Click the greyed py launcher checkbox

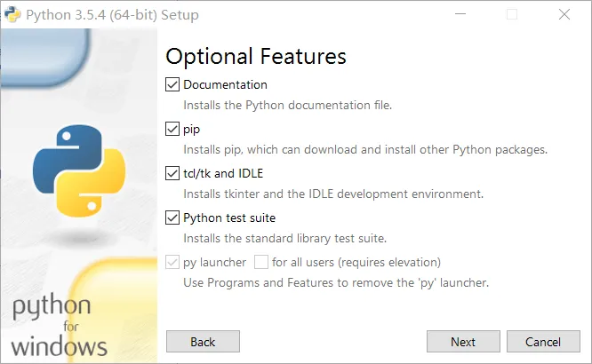click(172, 262)
